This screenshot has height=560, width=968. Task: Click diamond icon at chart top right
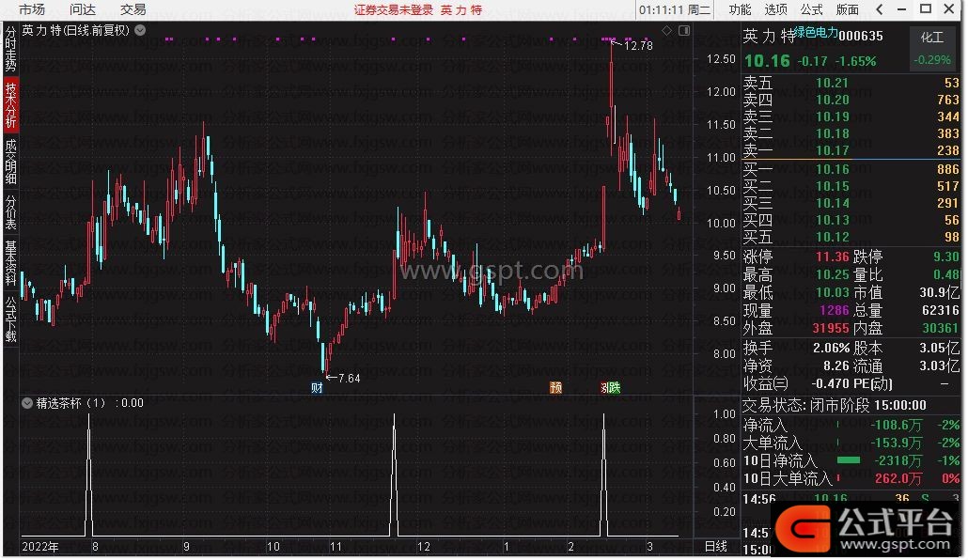(666, 30)
